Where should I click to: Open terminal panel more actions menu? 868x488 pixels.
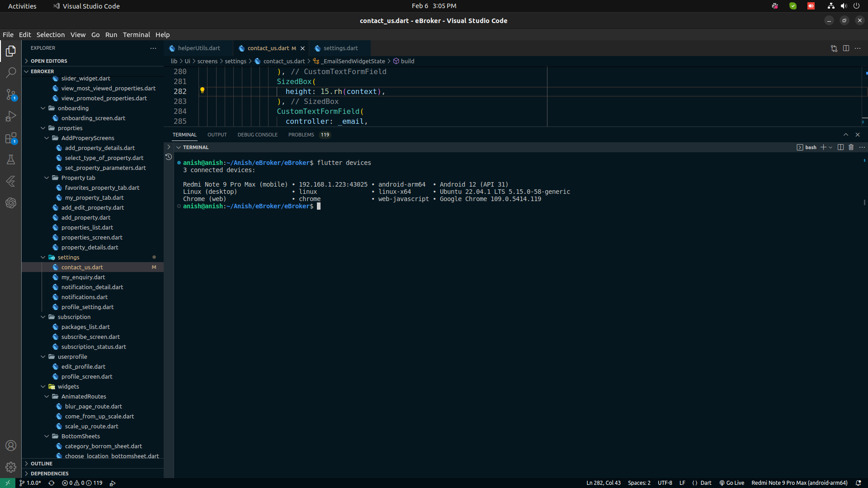tap(862, 147)
